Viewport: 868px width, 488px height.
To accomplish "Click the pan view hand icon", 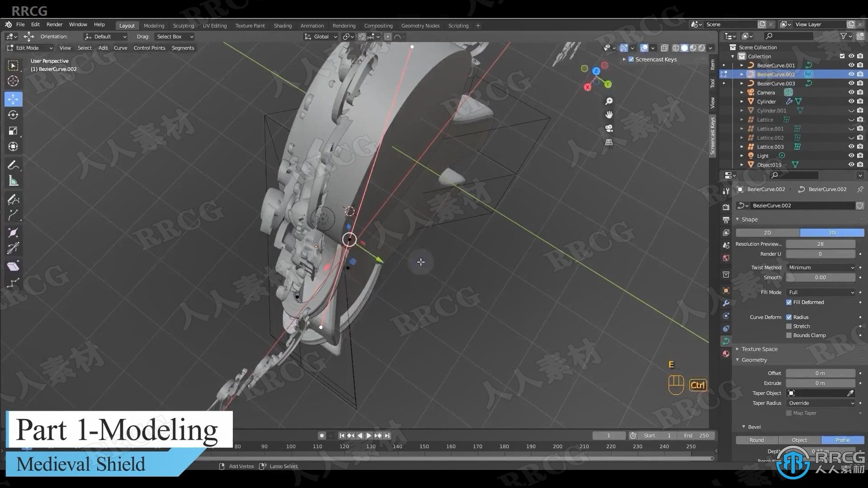I will click(609, 115).
